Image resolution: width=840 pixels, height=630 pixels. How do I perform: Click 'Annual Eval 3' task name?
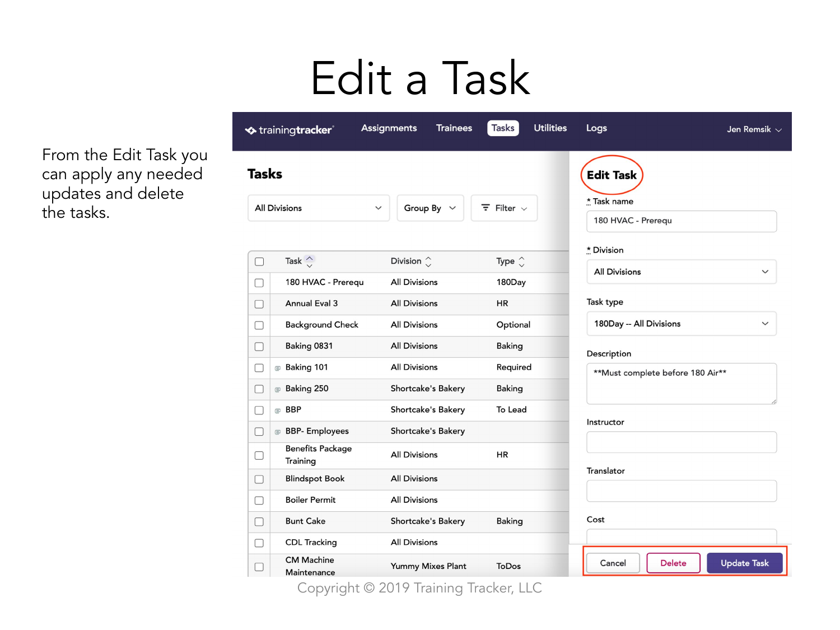(x=311, y=304)
